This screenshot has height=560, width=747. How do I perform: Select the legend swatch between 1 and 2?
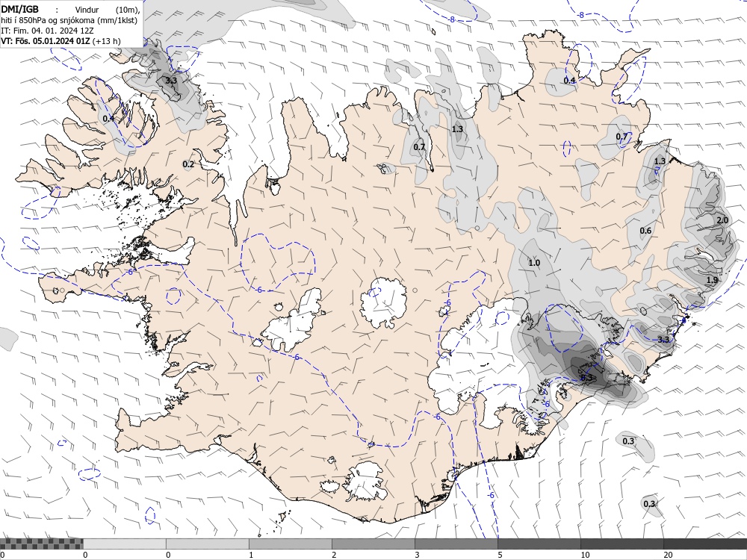(x=290, y=544)
